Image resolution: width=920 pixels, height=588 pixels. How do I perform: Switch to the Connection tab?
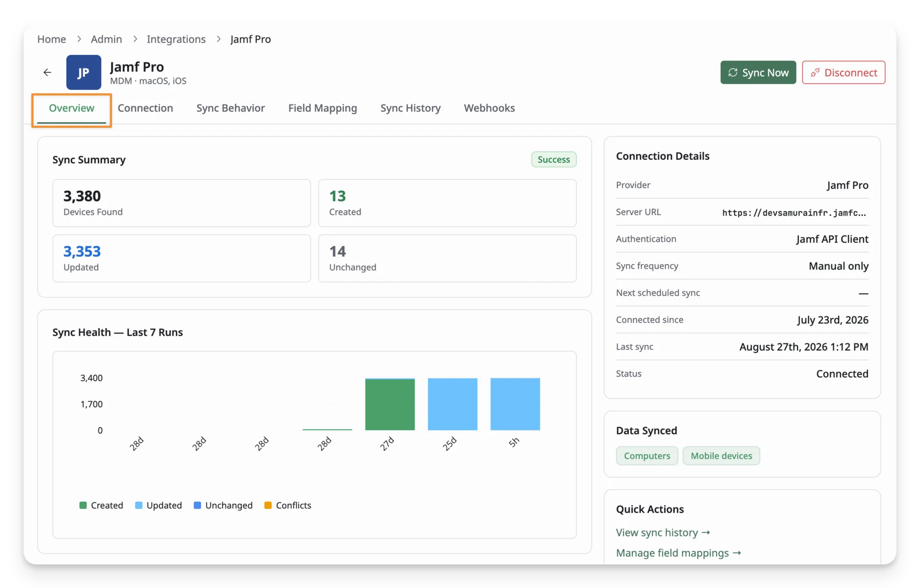145,108
